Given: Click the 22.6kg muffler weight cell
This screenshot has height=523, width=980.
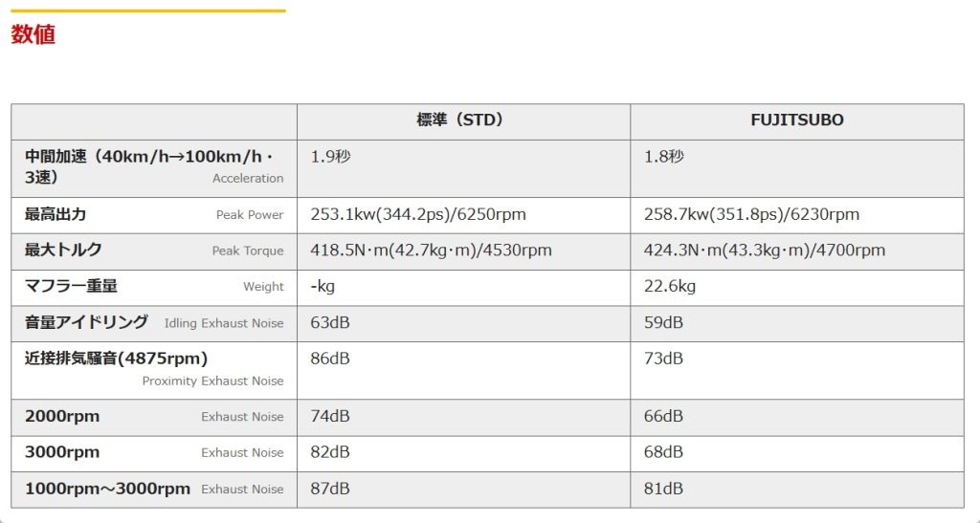Looking at the screenshot, I should click(x=670, y=286).
